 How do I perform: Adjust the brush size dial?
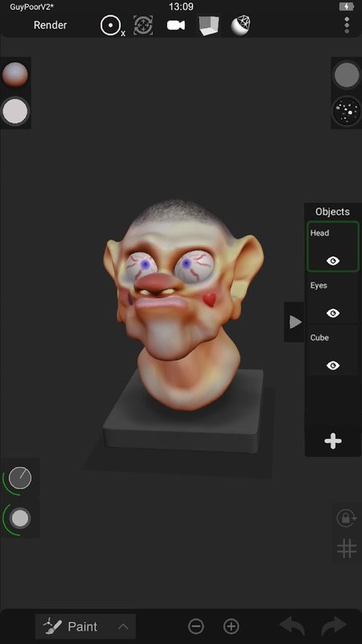tap(19, 478)
